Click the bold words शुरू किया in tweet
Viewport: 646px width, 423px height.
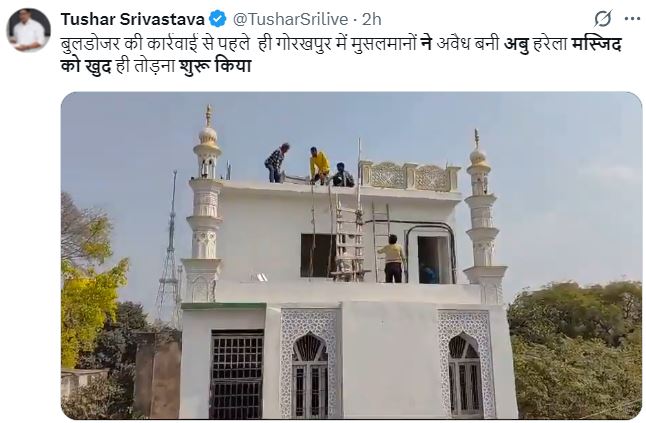[215, 66]
